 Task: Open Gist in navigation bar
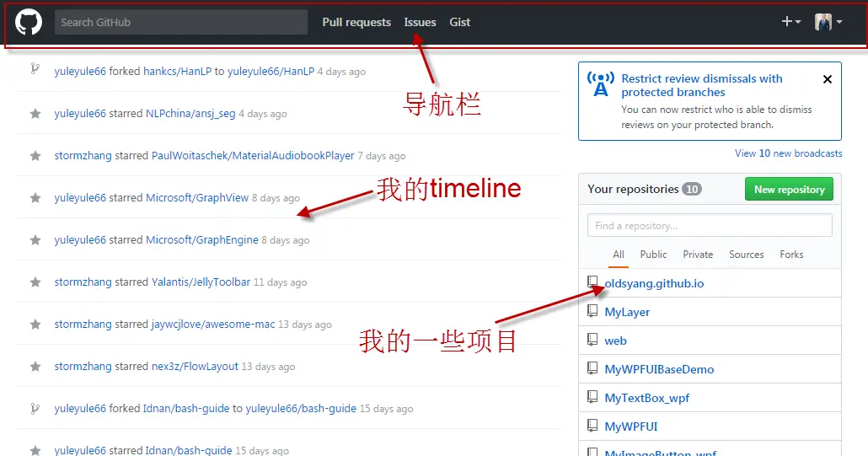459,22
